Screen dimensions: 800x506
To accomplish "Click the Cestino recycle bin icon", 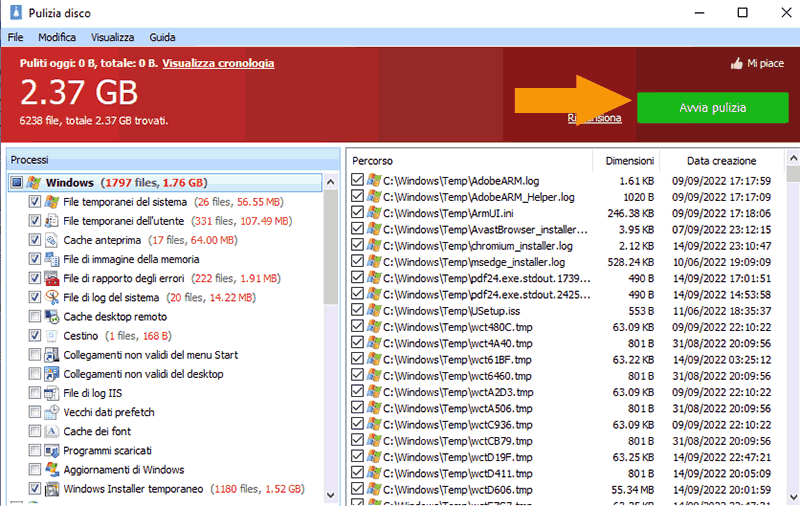I will click(x=52, y=335).
